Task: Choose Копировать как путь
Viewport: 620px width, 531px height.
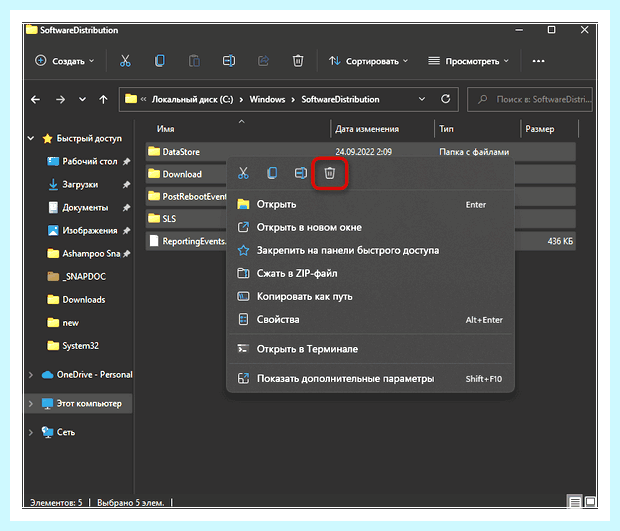Action: (x=370, y=297)
